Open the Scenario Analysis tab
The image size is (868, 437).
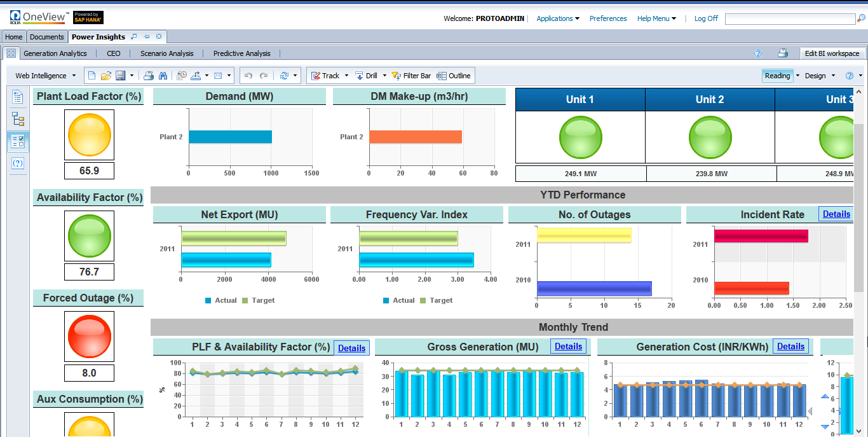(167, 53)
